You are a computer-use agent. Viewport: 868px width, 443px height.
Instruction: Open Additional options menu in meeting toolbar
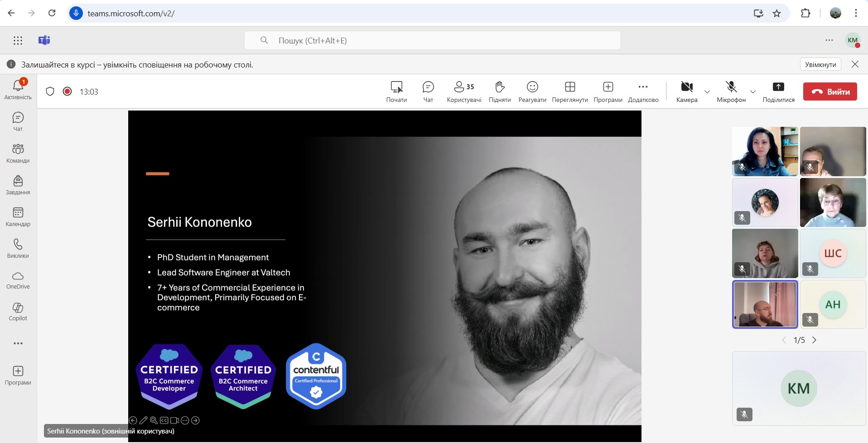tap(643, 91)
